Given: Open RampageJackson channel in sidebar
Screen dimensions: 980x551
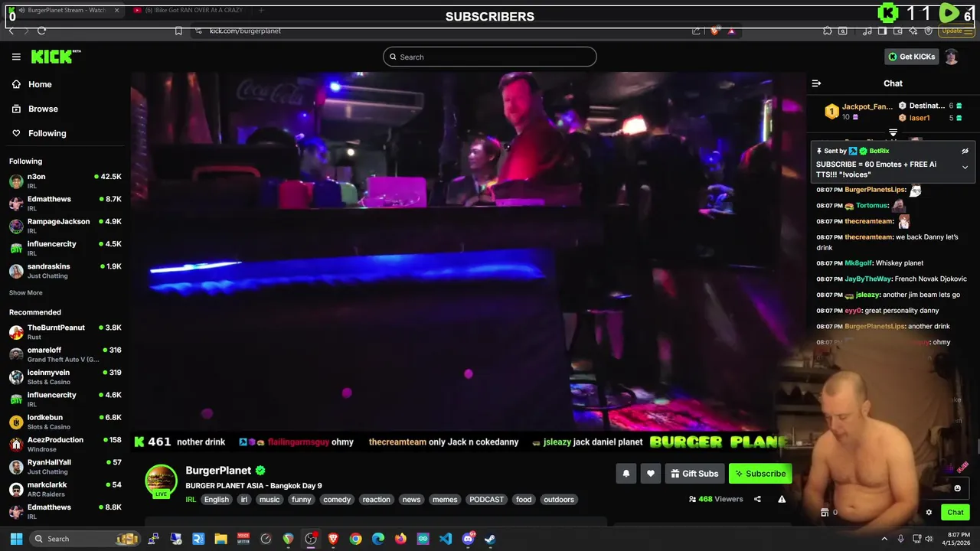Looking at the screenshot, I should [x=65, y=226].
